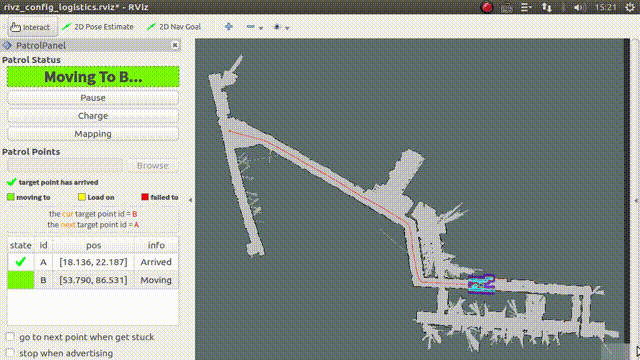This screenshot has height=360, width=640.
Task: Enable stop when advertising checkbox
Action: click(x=10, y=353)
